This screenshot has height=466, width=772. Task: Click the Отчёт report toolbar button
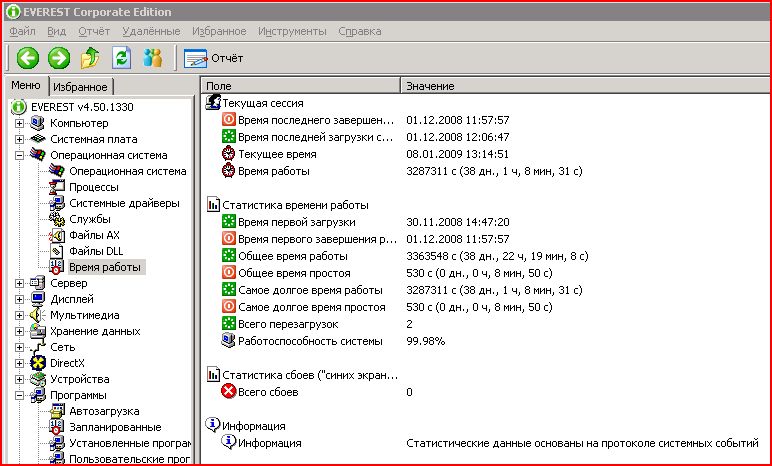coord(213,58)
